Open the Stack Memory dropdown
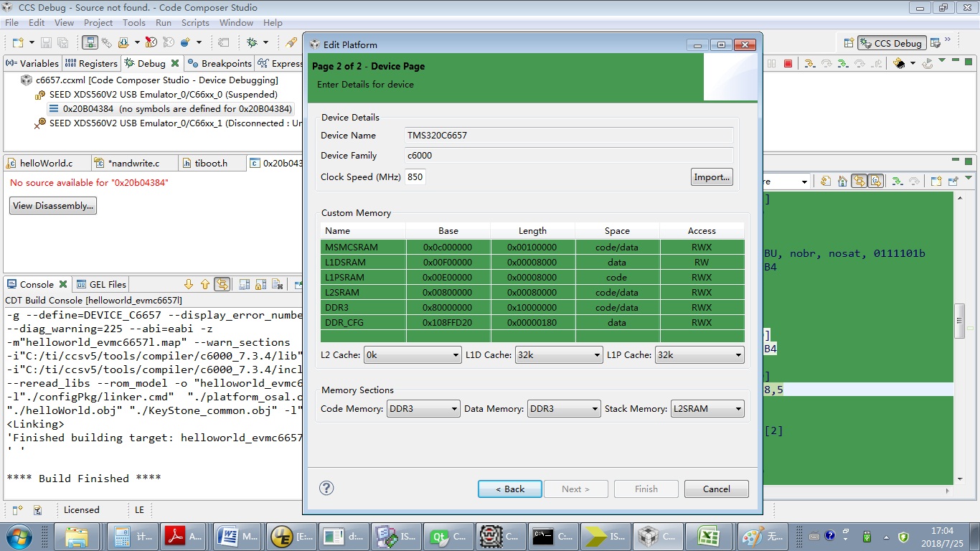 coord(707,409)
